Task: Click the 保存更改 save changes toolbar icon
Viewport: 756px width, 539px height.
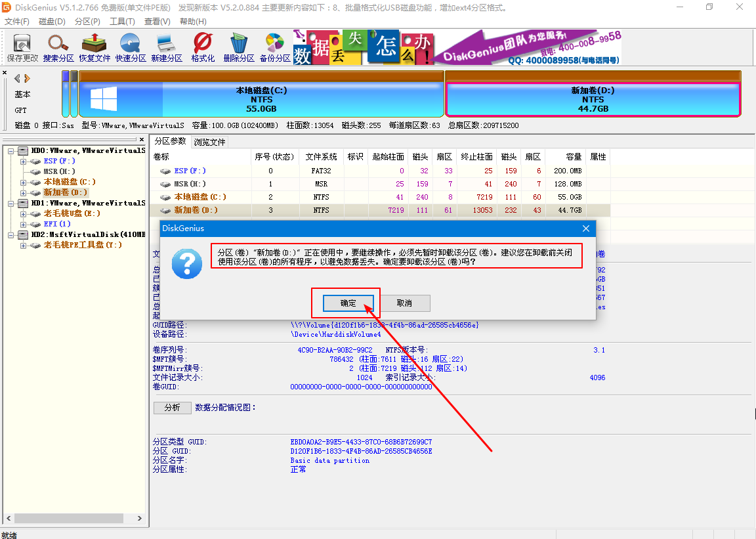Action: [22, 49]
